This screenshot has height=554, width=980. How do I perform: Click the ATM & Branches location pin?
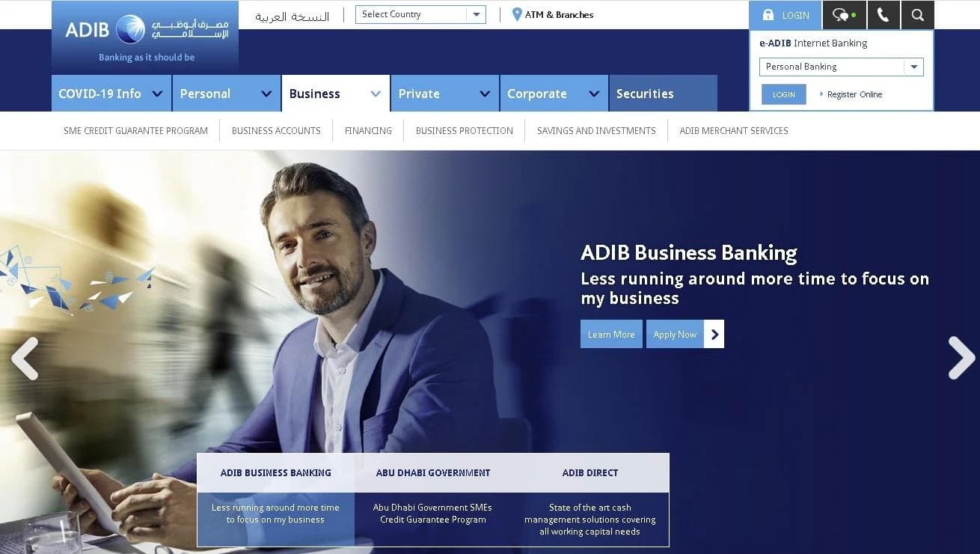516,14
